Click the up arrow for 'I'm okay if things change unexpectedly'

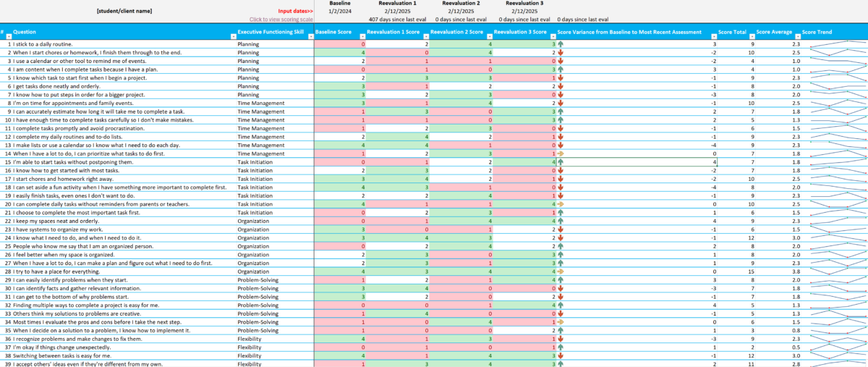tap(560, 347)
